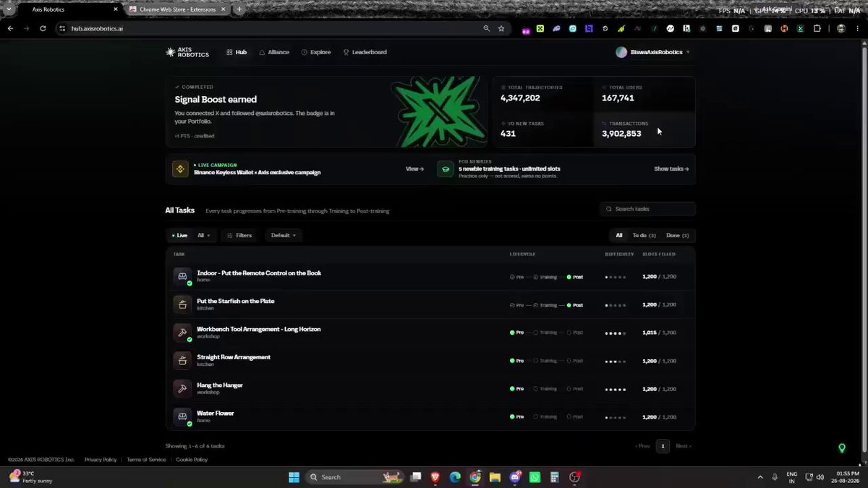Viewport: 868px width, 488px height.
Task: Open the Privacy Policy link
Action: pos(101,460)
